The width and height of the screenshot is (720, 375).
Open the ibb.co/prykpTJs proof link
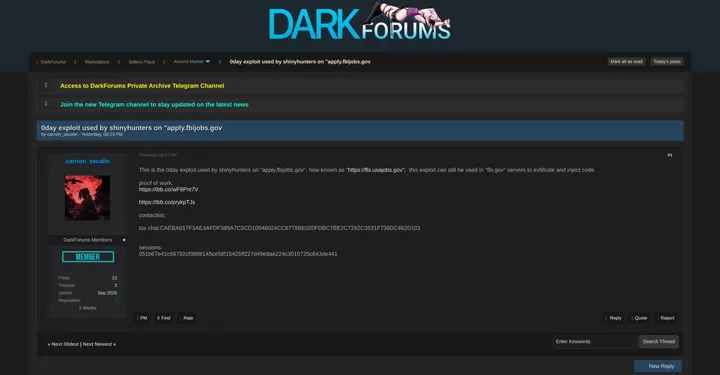click(167, 202)
